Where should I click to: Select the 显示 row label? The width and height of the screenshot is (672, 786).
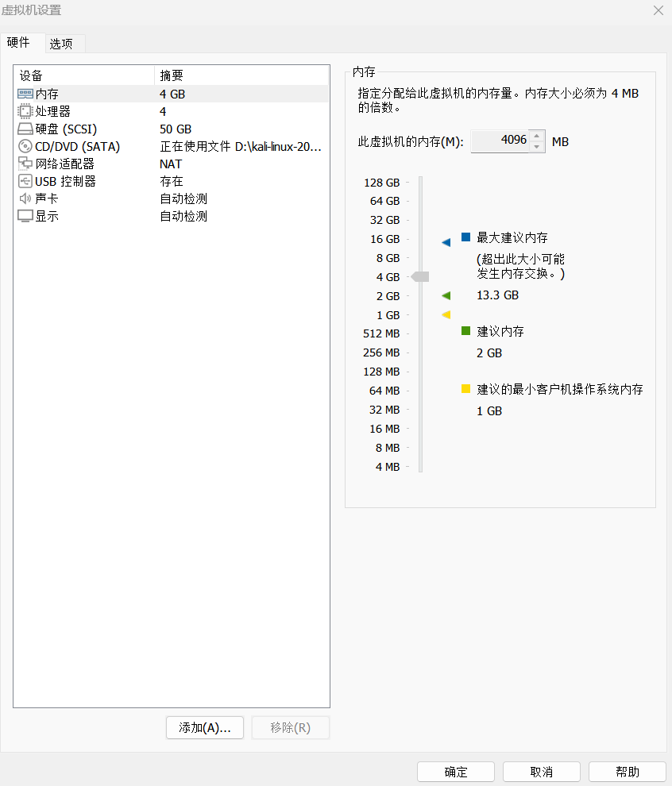(x=47, y=216)
